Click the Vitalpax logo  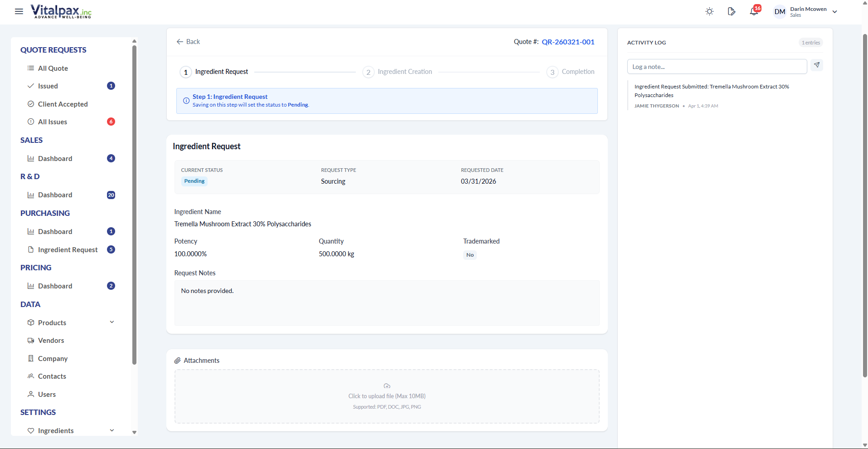tap(61, 11)
